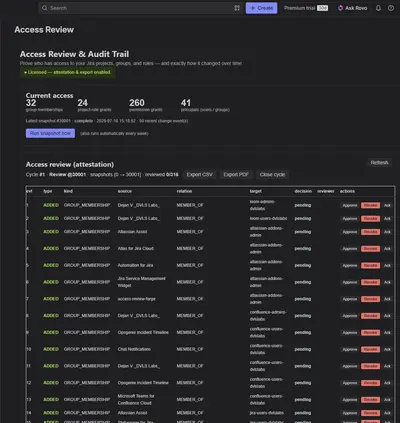
Task: Approve row 5 Automation for Jira
Action: click(350, 266)
